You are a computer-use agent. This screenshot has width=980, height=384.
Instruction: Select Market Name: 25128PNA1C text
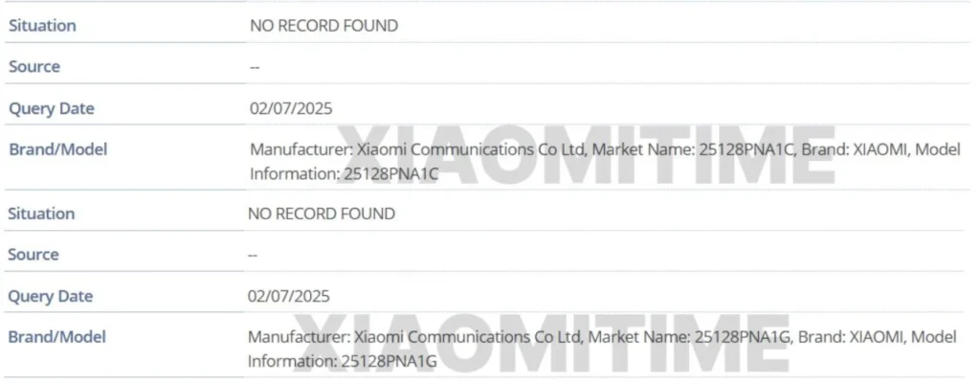[693, 150]
